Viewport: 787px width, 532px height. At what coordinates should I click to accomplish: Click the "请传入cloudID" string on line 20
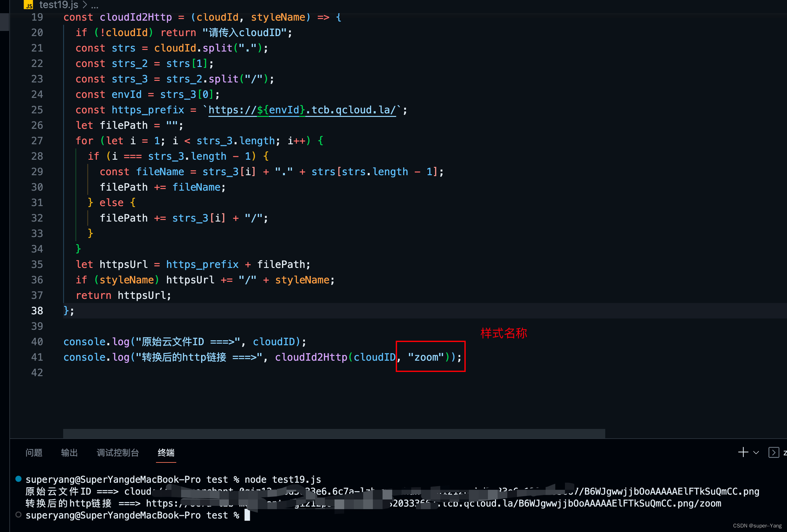click(245, 33)
